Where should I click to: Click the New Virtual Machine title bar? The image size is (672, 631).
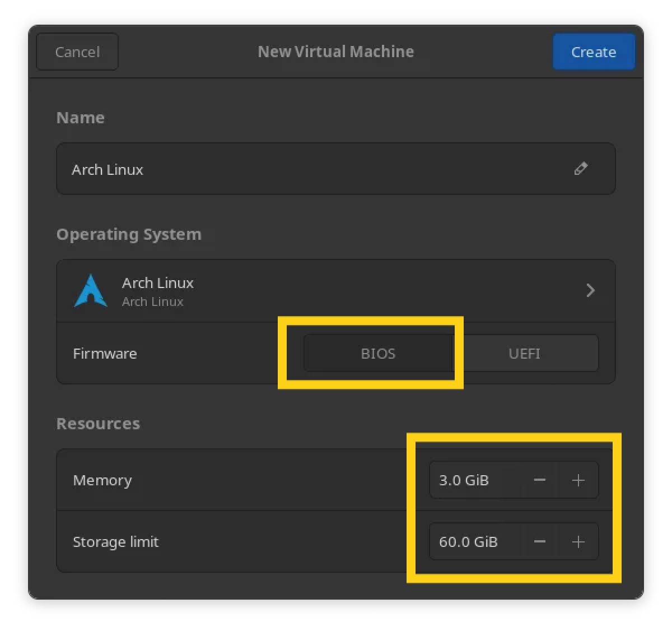[335, 52]
